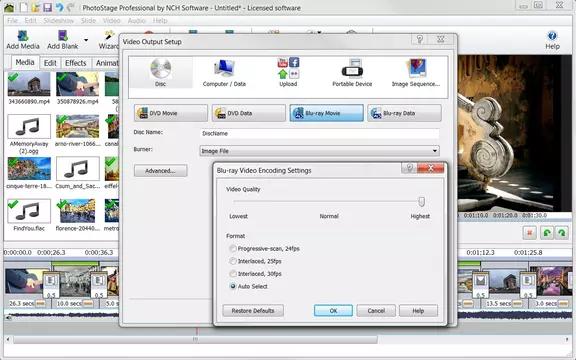Click Help button in encoding dialog
Viewport: 576px width, 360px height.
pos(418,311)
